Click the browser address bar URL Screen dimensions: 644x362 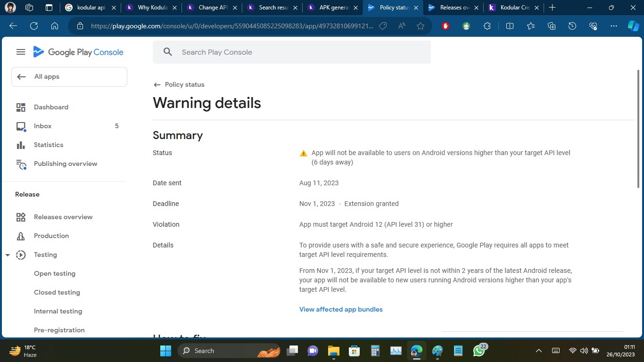click(x=232, y=26)
